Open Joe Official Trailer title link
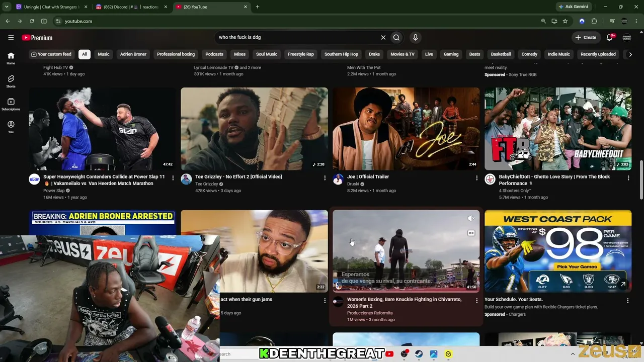 (x=368, y=177)
